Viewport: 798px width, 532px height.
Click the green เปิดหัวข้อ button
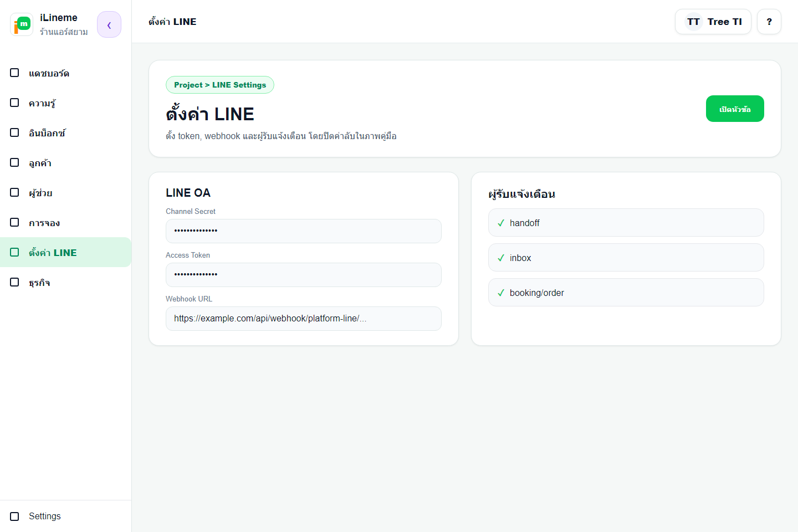(x=735, y=109)
